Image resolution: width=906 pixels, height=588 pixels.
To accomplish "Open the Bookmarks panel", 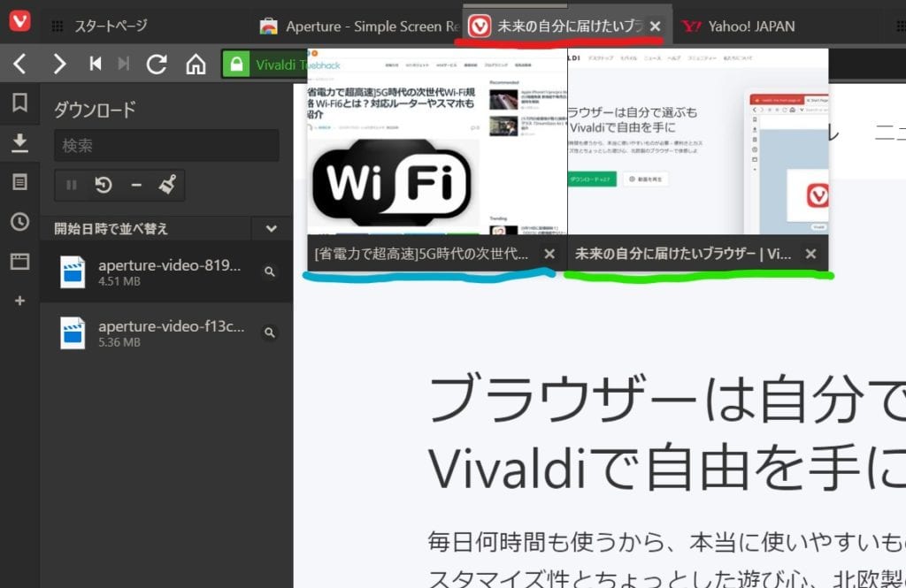I will 19,103.
